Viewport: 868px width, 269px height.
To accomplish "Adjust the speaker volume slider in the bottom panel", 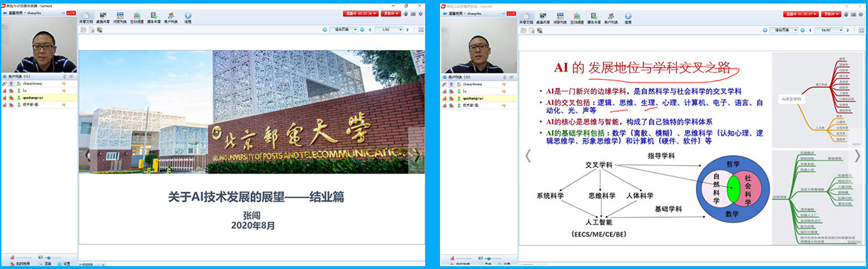I will click(x=53, y=258).
